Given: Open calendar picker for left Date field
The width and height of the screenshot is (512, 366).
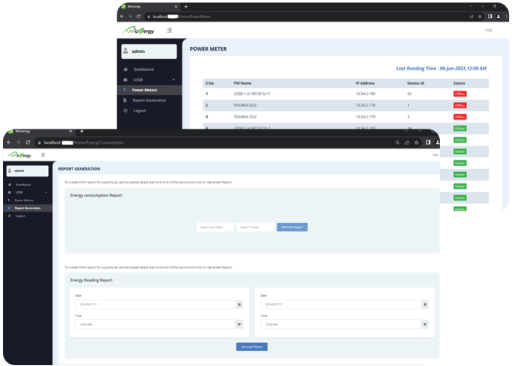Looking at the screenshot, I should coord(239,304).
